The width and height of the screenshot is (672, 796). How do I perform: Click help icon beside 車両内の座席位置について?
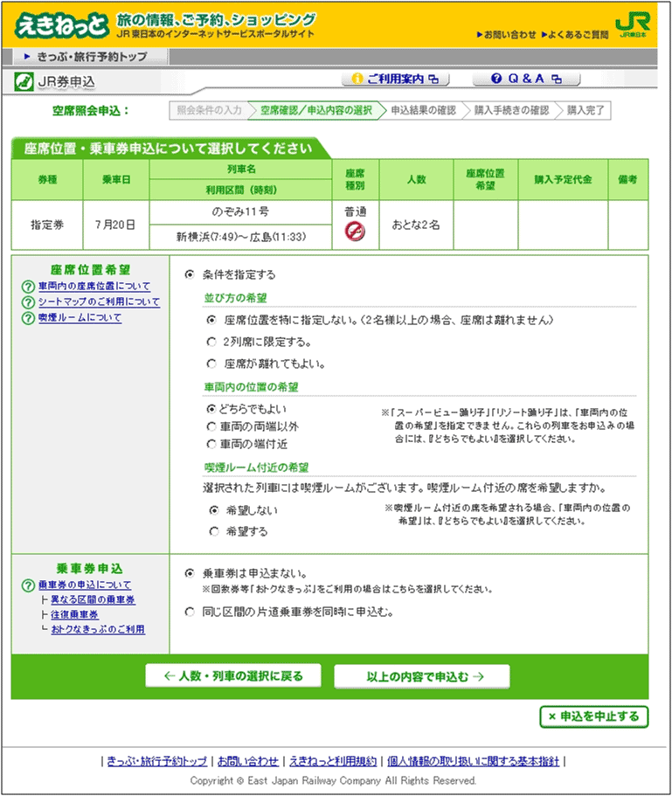[x=28, y=287]
